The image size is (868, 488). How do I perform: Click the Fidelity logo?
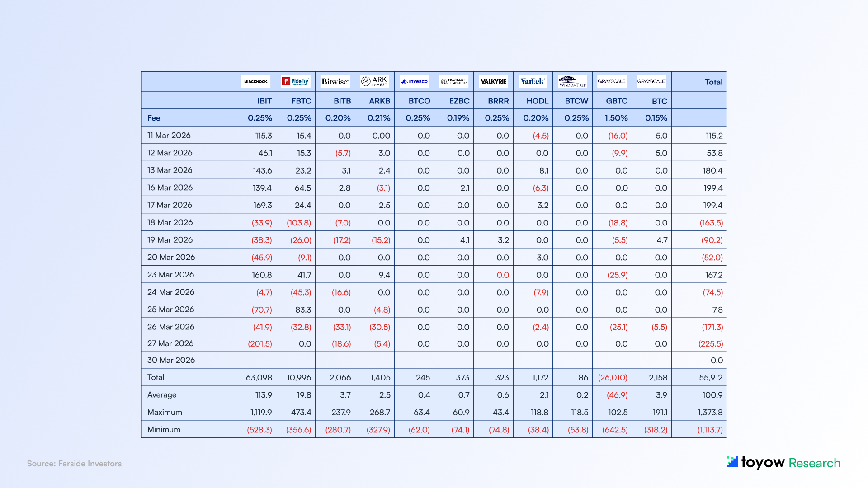pyautogui.click(x=295, y=81)
